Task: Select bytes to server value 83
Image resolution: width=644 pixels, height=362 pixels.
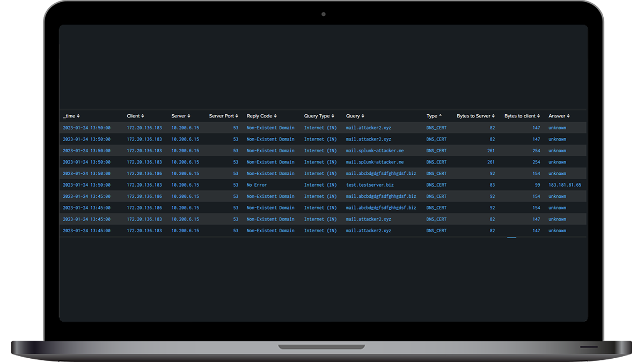Action: tap(492, 185)
